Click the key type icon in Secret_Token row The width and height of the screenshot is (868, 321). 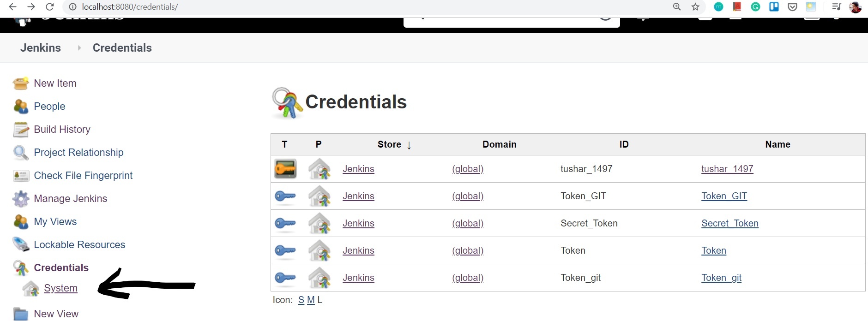click(x=285, y=224)
